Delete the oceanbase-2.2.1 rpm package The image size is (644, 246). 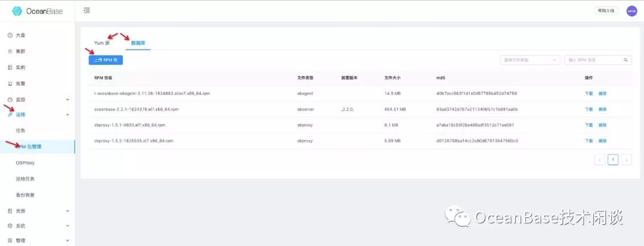[x=602, y=110]
